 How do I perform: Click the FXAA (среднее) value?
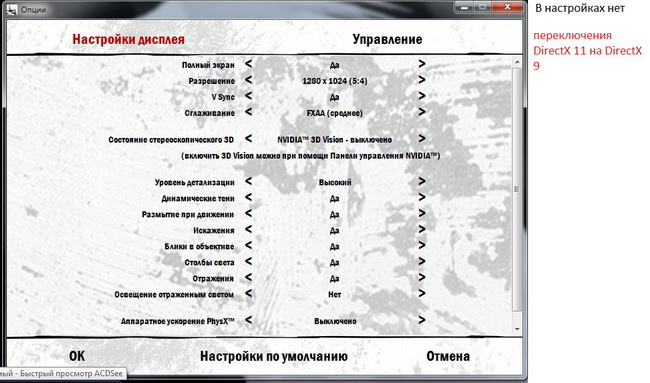pos(335,113)
